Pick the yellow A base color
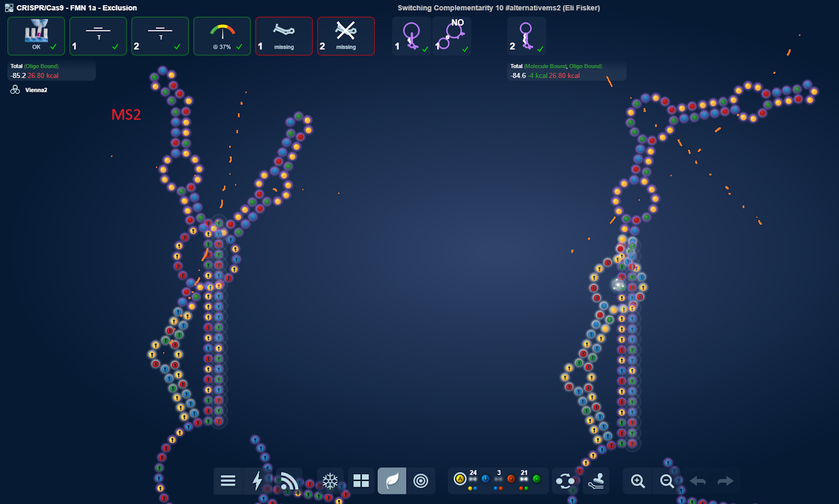Image resolution: width=839 pixels, height=504 pixels. (x=460, y=479)
